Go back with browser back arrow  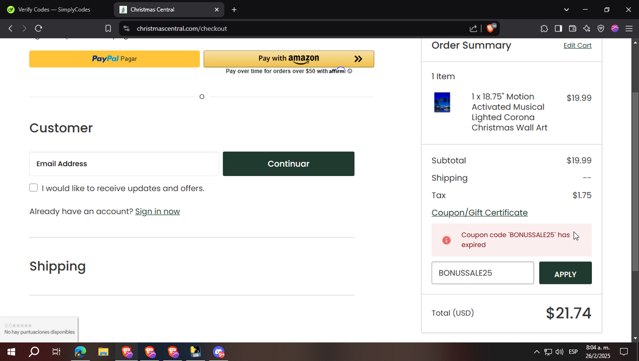tap(11, 29)
